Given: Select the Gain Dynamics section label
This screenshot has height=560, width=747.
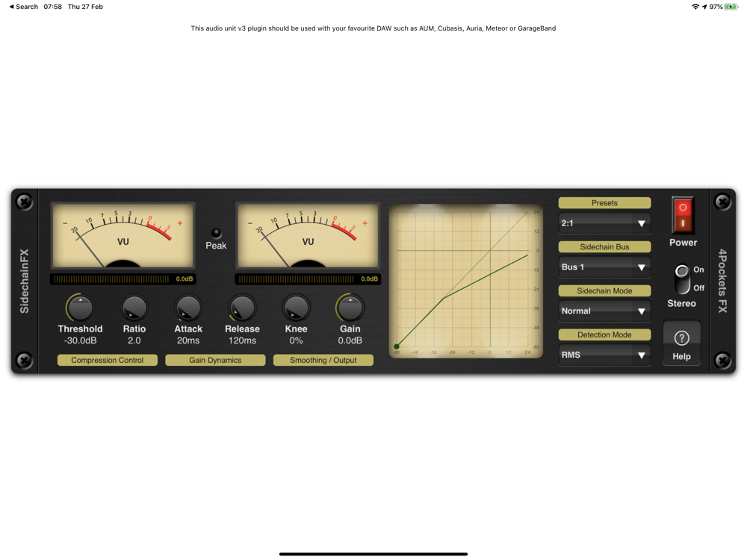Looking at the screenshot, I should tap(215, 360).
